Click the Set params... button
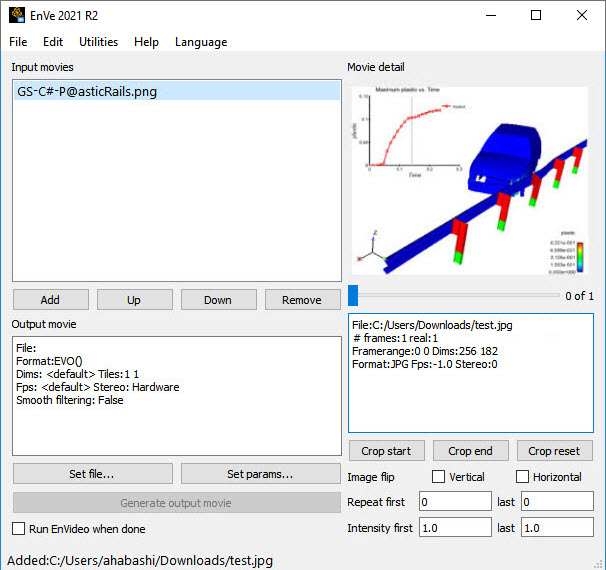The image size is (606, 570). [x=260, y=474]
